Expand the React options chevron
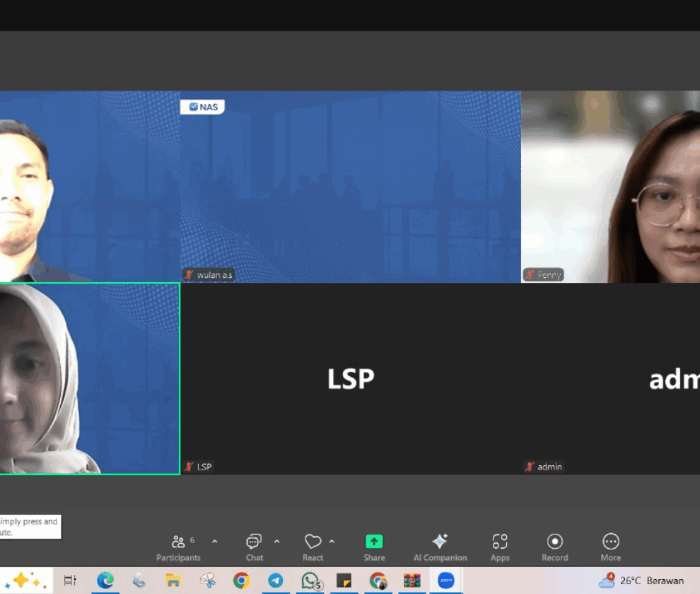 point(332,542)
